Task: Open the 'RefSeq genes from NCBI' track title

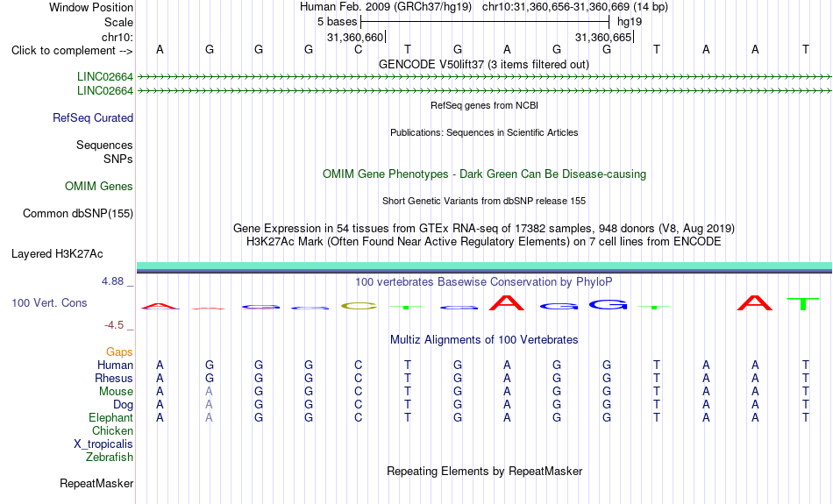Action: pyautogui.click(x=484, y=105)
